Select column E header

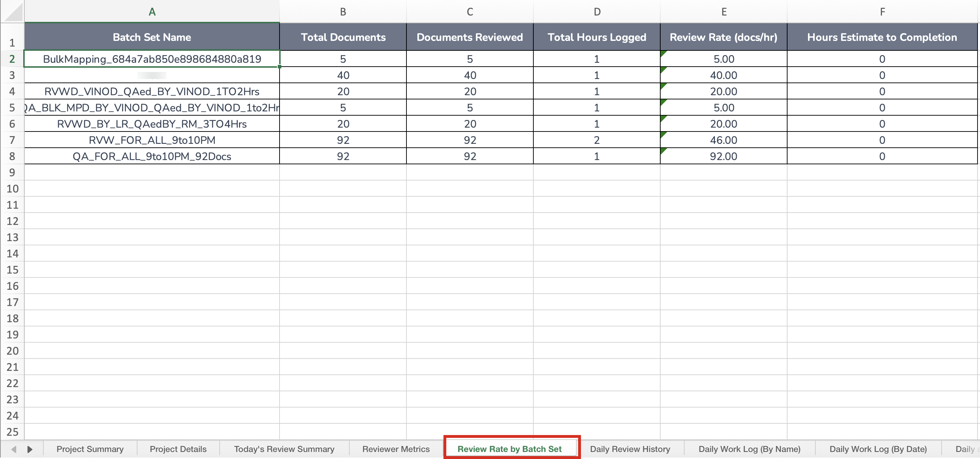pos(724,12)
